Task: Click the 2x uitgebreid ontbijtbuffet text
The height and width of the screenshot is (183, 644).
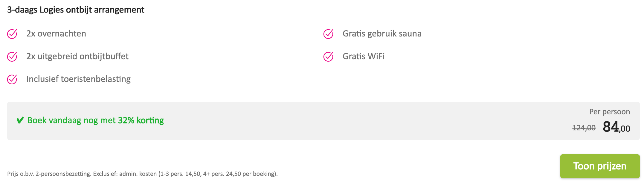Action: tap(77, 56)
